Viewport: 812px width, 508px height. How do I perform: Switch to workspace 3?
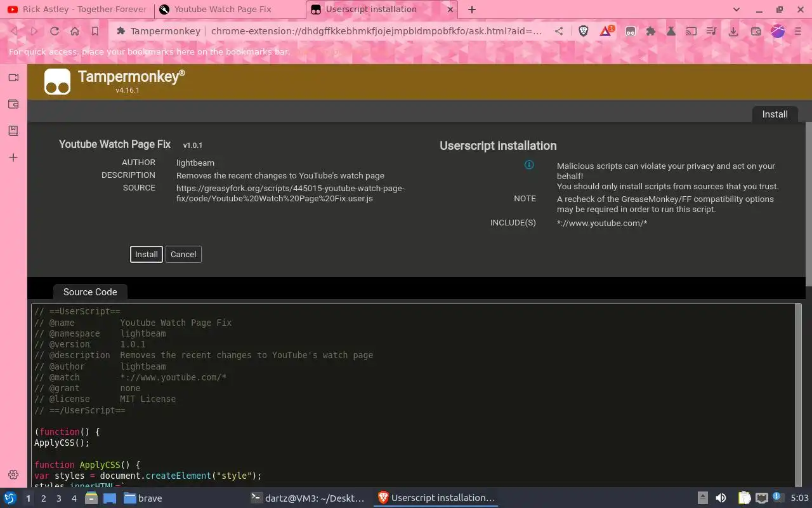[x=59, y=498]
